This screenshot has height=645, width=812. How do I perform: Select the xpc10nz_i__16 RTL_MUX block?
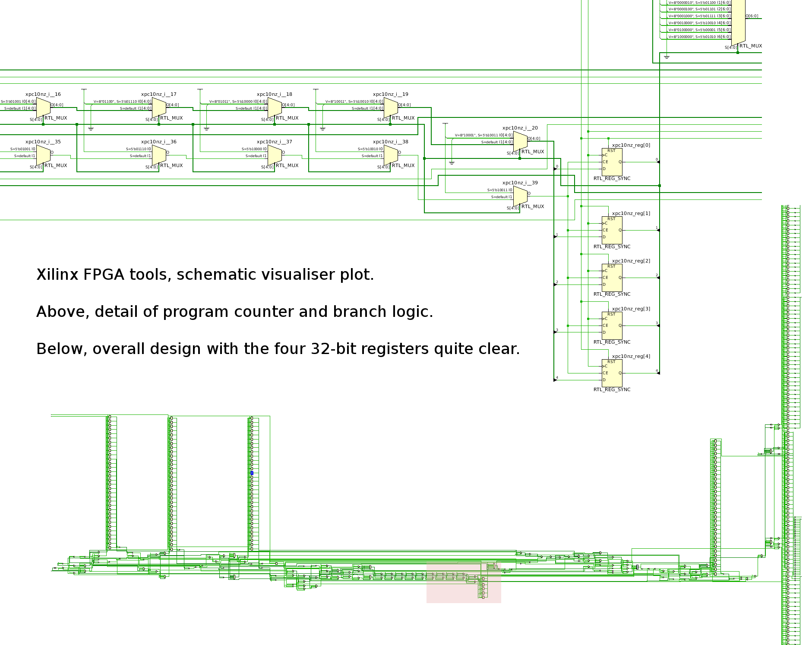tap(43, 107)
